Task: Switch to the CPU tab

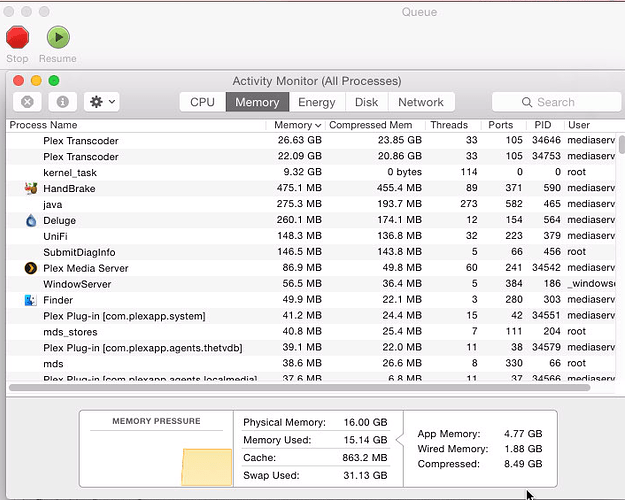Action: pyautogui.click(x=202, y=102)
